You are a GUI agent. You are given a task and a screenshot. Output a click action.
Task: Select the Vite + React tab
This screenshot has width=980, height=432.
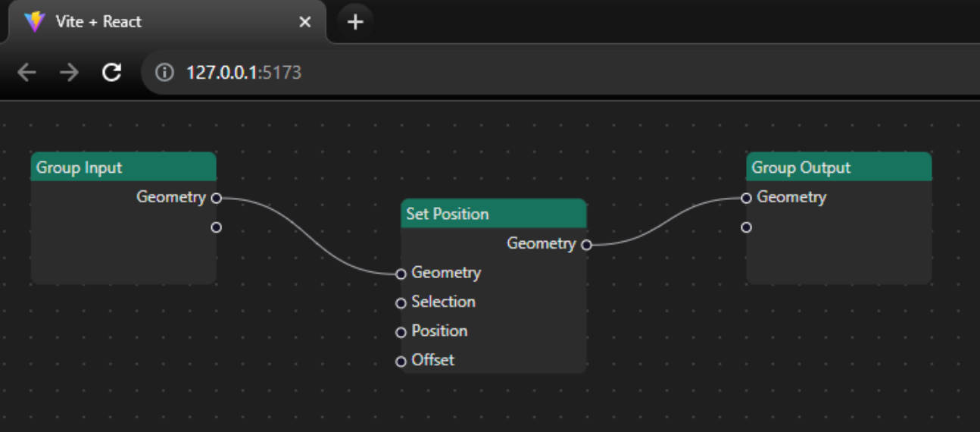(x=151, y=22)
